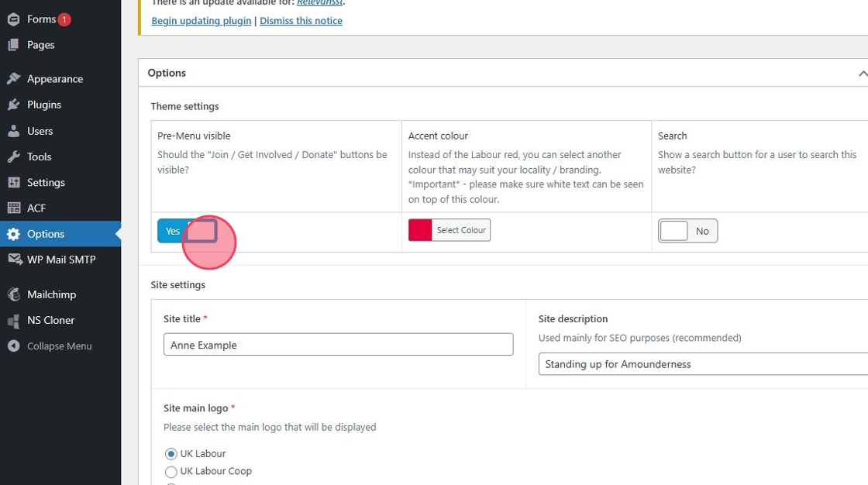The height and width of the screenshot is (485, 868).
Task: Click the WP Mail SMTP envelope icon
Action: click(13, 260)
